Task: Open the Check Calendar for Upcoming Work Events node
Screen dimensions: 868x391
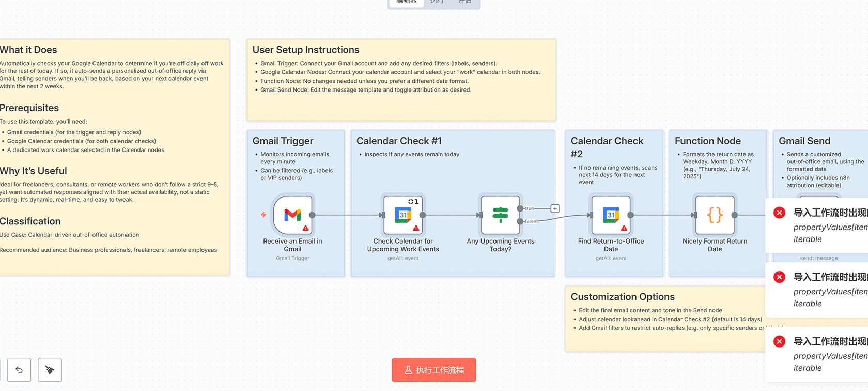Action: point(403,215)
